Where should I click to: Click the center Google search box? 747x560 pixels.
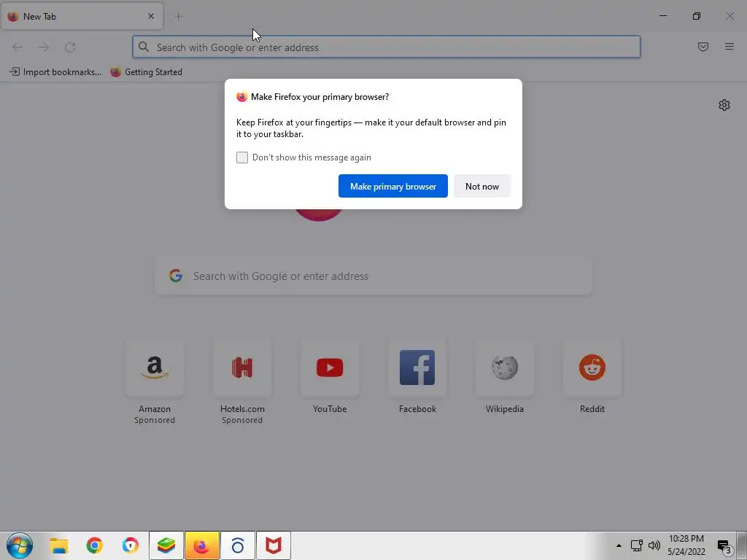point(373,276)
